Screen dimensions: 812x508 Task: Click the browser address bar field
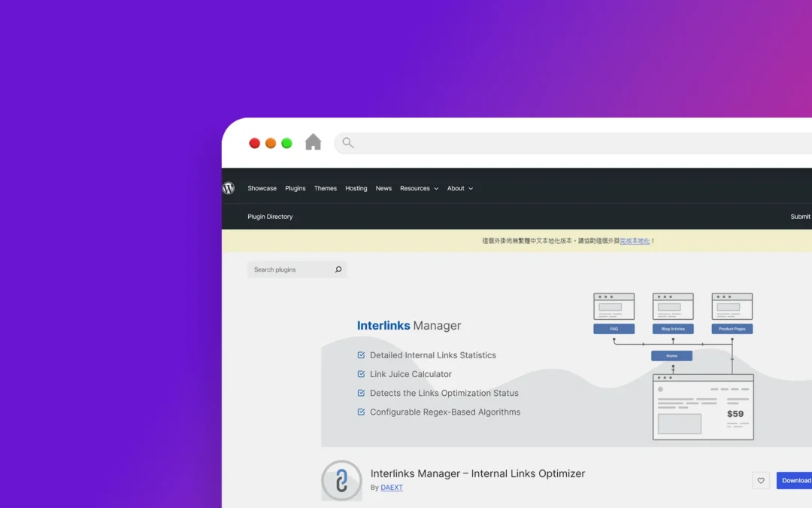[573, 143]
